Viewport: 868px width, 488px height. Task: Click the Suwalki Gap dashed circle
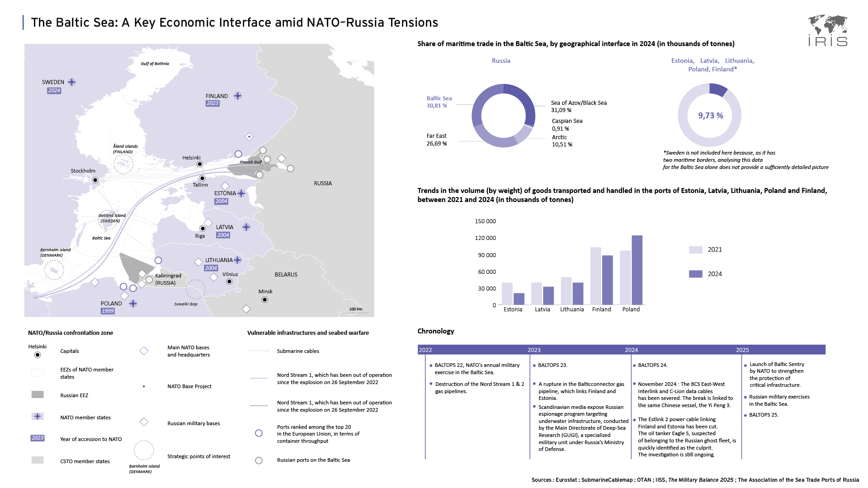pos(195,289)
